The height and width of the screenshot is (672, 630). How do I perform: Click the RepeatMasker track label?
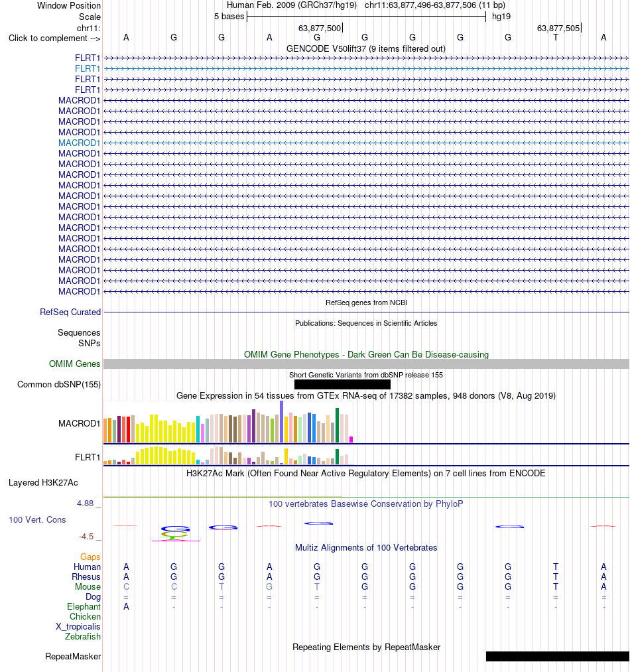tap(74, 657)
